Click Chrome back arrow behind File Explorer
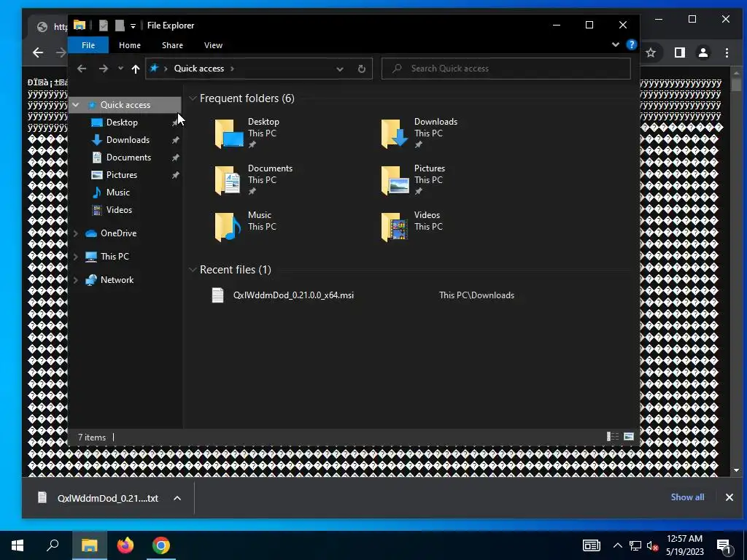The height and width of the screenshot is (560, 747). (38, 52)
